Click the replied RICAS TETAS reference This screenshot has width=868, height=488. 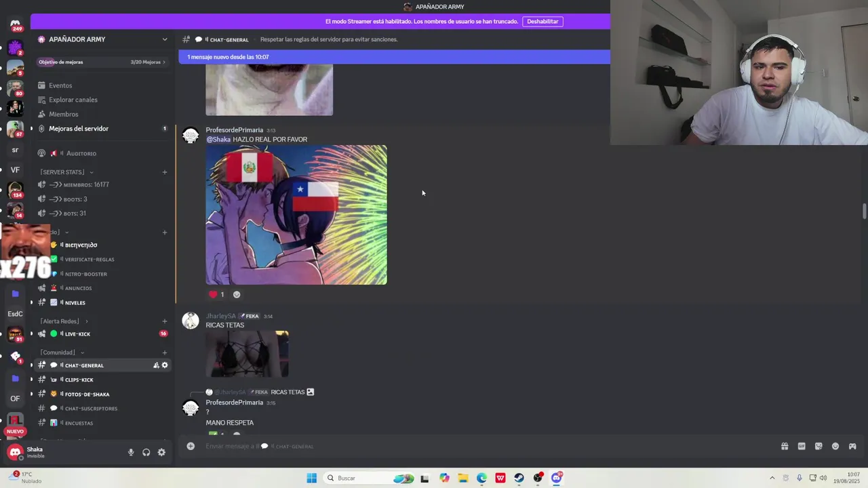[288, 392]
